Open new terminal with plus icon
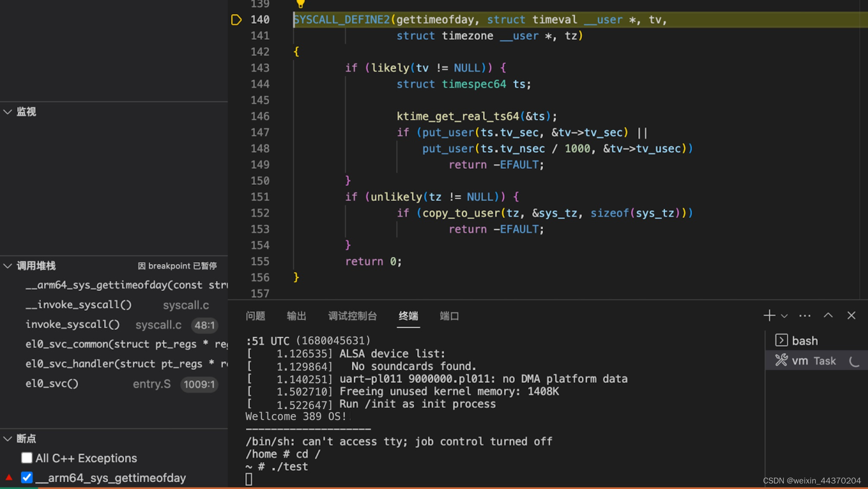 [769, 316]
